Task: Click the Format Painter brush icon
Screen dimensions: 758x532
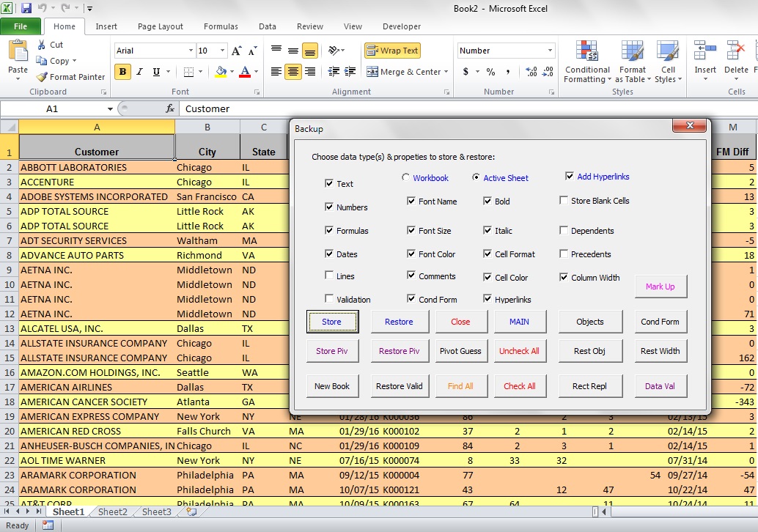Action: tap(42, 77)
